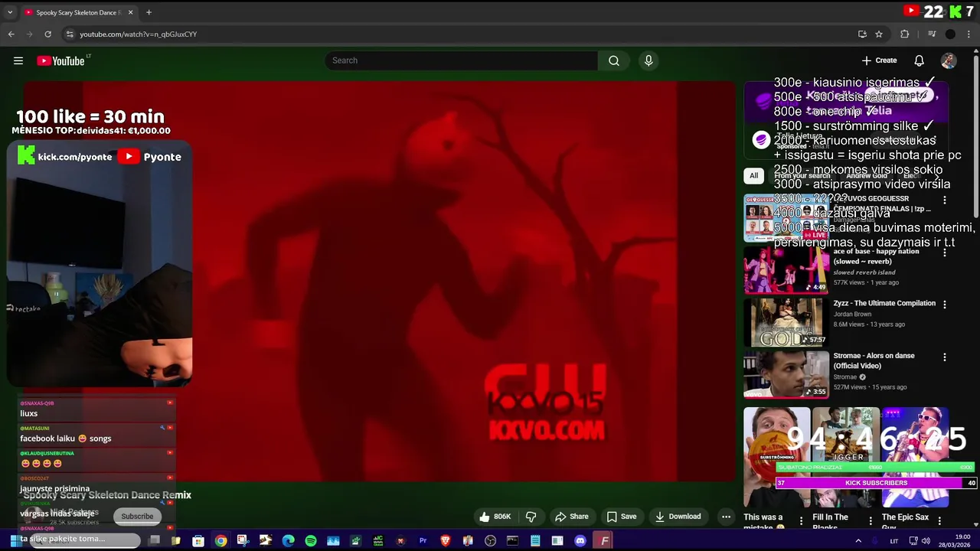
Task: Save the video to a playlist
Action: pyautogui.click(x=622, y=517)
